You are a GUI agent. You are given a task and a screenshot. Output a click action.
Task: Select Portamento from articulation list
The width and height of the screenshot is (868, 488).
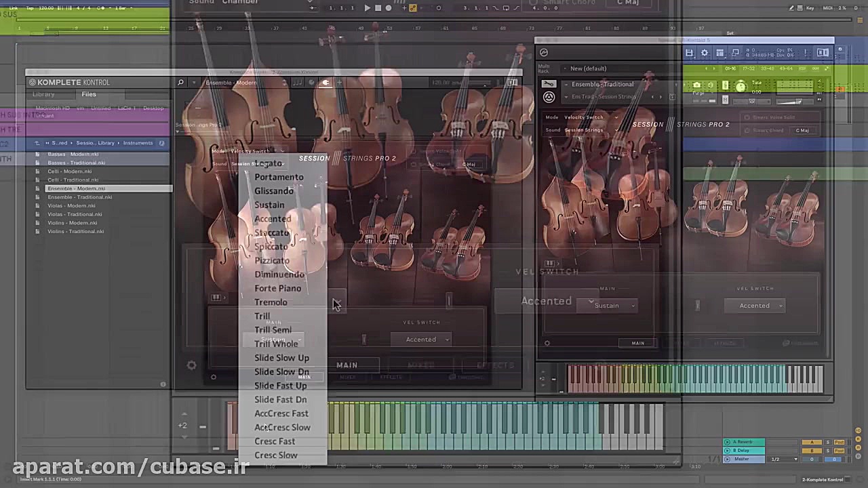pyautogui.click(x=279, y=177)
